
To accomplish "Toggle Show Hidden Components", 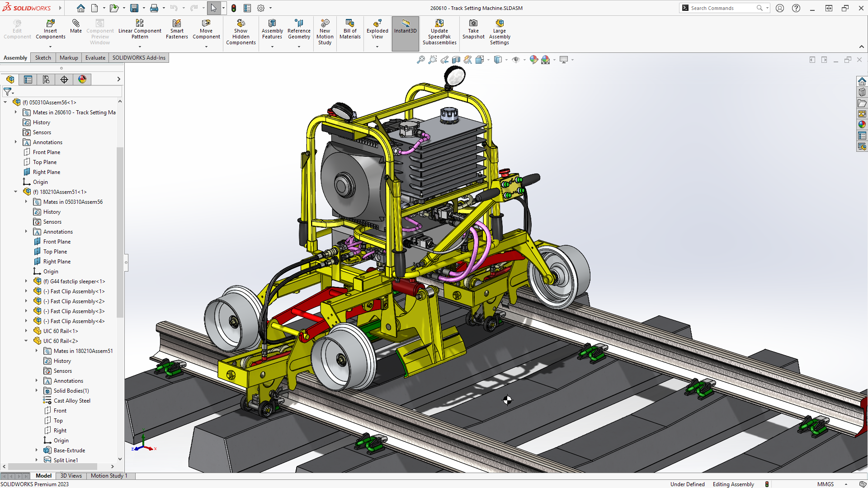I will [241, 30].
